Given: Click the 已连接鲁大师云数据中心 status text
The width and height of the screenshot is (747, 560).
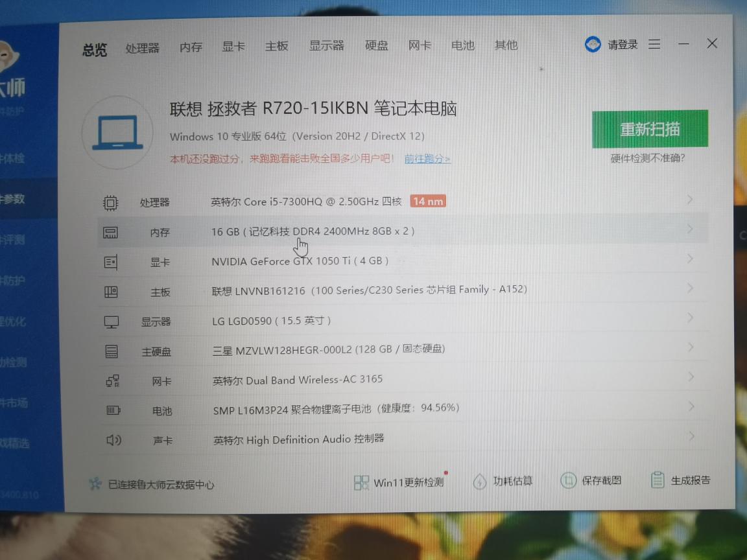Looking at the screenshot, I should pyautogui.click(x=161, y=485).
